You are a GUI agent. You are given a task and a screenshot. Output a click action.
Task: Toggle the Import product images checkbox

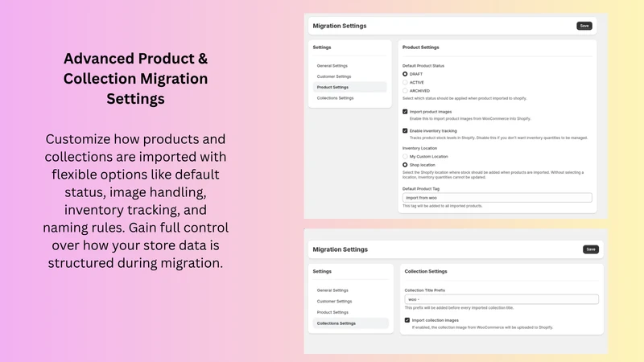click(405, 112)
